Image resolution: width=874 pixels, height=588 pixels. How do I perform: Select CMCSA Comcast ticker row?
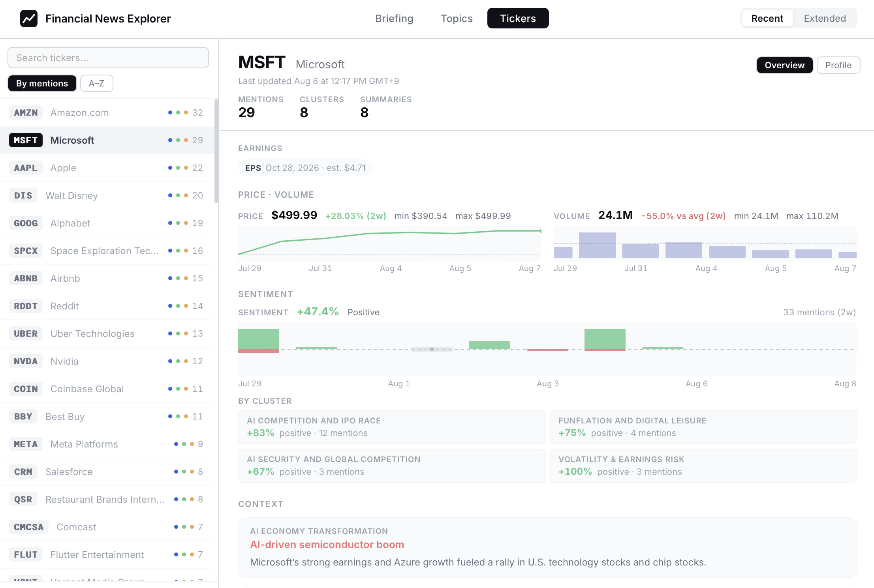tap(107, 527)
